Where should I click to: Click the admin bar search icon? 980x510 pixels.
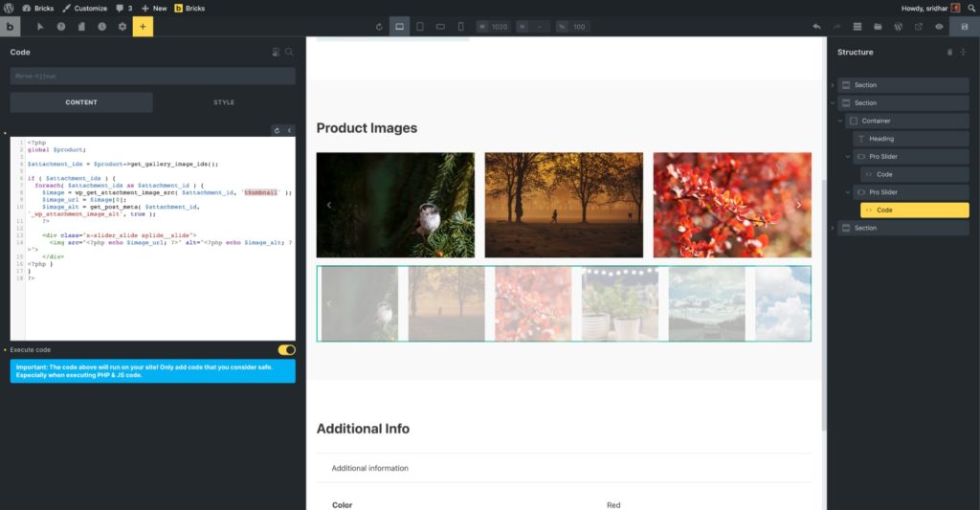pyautogui.click(x=972, y=8)
